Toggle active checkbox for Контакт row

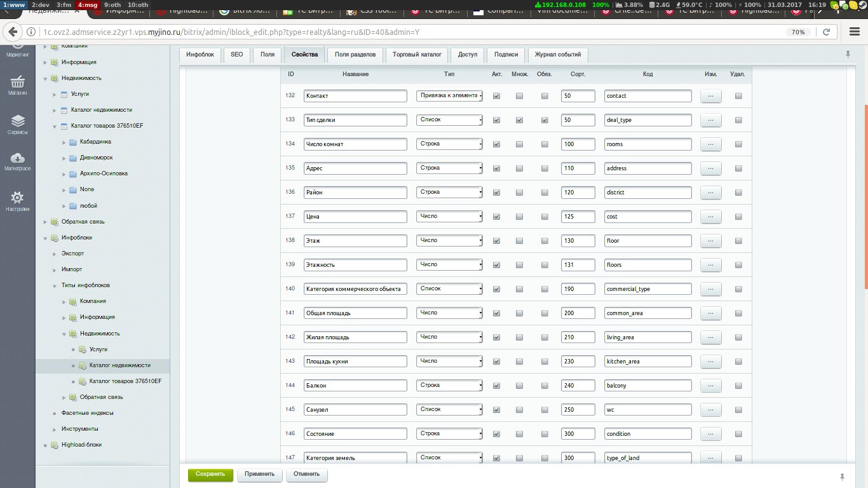[x=497, y=96]
